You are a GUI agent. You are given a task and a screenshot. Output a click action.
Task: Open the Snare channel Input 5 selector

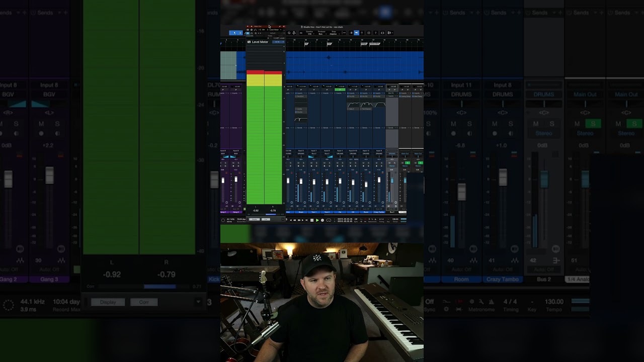(x=301, y=151)
